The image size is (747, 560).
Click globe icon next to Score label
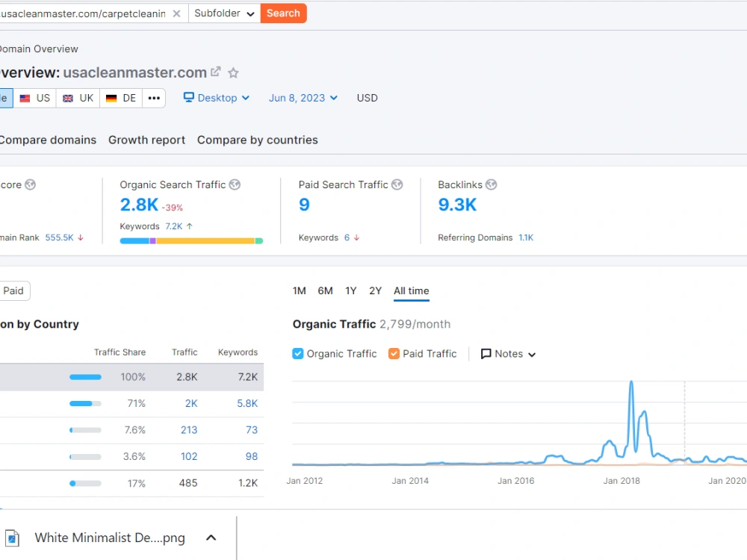[x=30, y=184]
